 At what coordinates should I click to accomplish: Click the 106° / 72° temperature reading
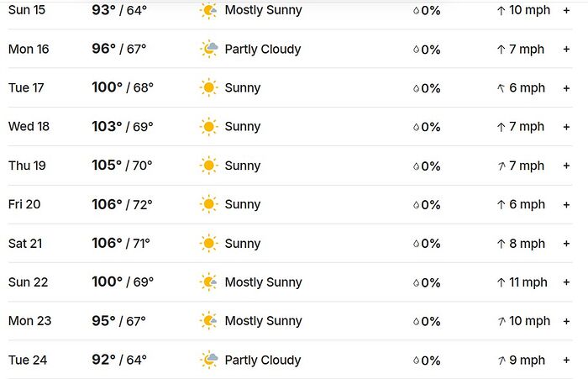pyautogui.click(x=123, y=204)
